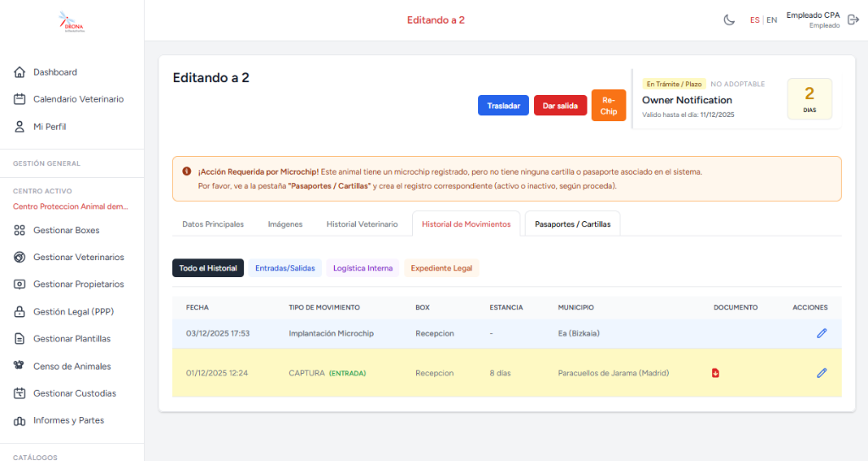Click the Informes y Partes chart icon
The height and width of the screenshot is (461, 868).
[19, 420]
